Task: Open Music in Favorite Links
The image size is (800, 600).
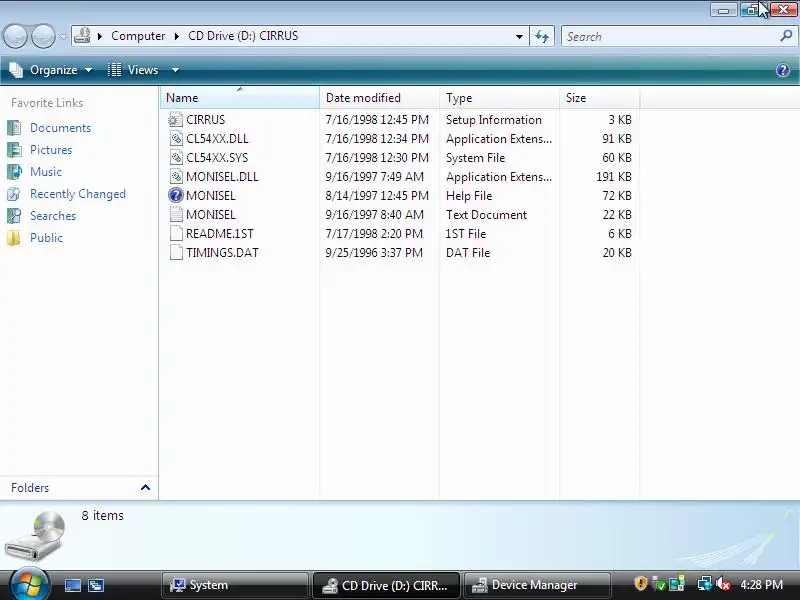Action: [46, 171]
